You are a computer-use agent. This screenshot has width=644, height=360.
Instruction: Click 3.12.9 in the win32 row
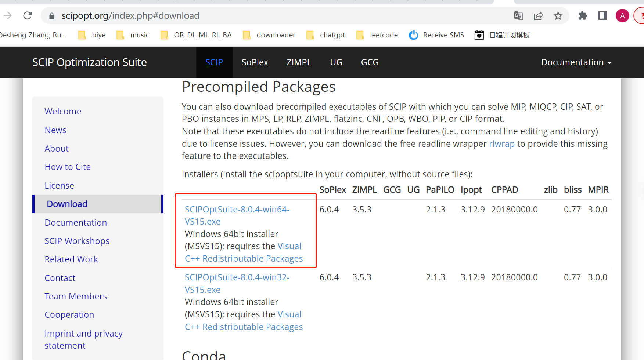click(473, 277)
